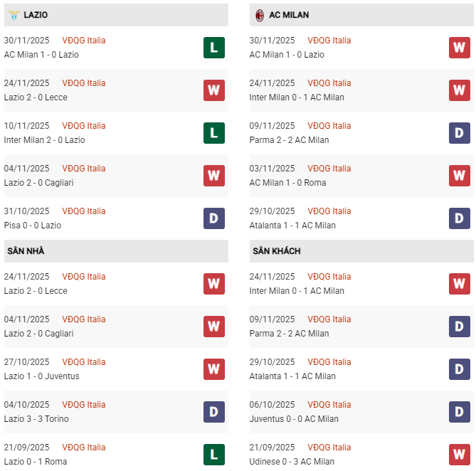Click the W badge for Lazio 1-0 Juventus
The width and height of the screenshot is (476, 471).
(213, 369)
